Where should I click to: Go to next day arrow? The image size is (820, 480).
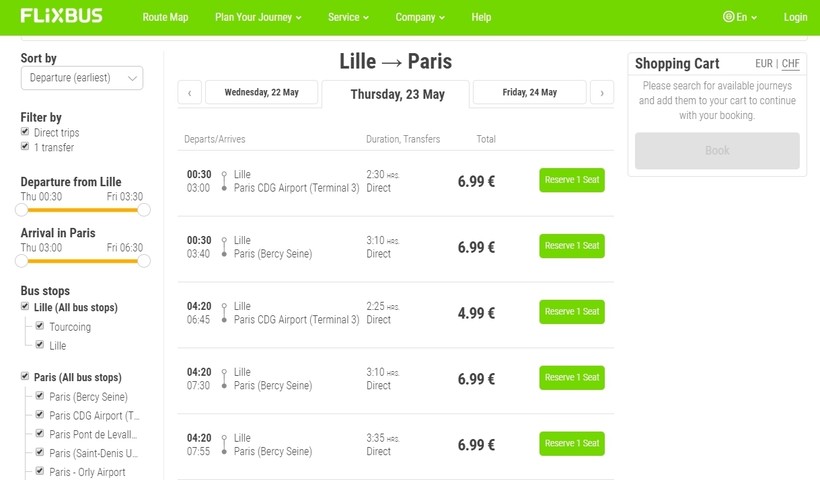pyautogui.click(x=601, y=93)
